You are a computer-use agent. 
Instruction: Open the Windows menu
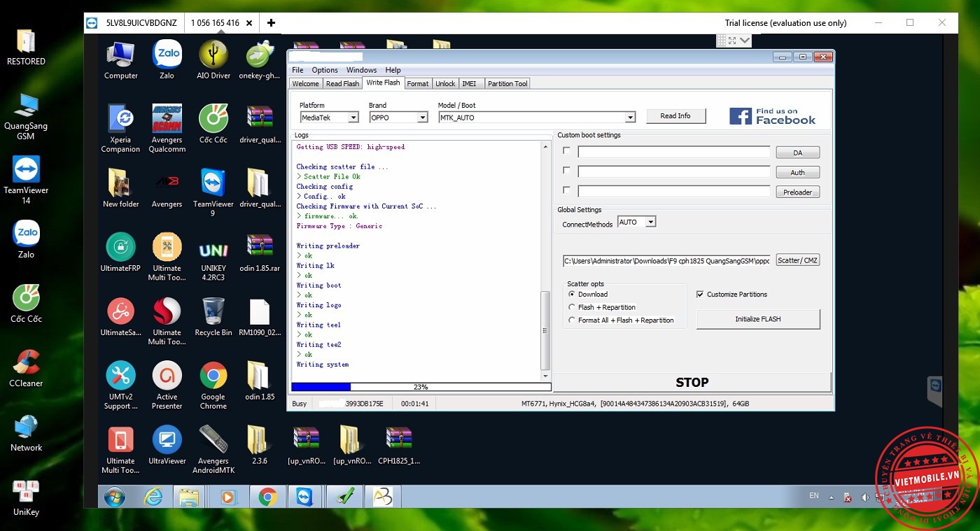coord(361,70)
